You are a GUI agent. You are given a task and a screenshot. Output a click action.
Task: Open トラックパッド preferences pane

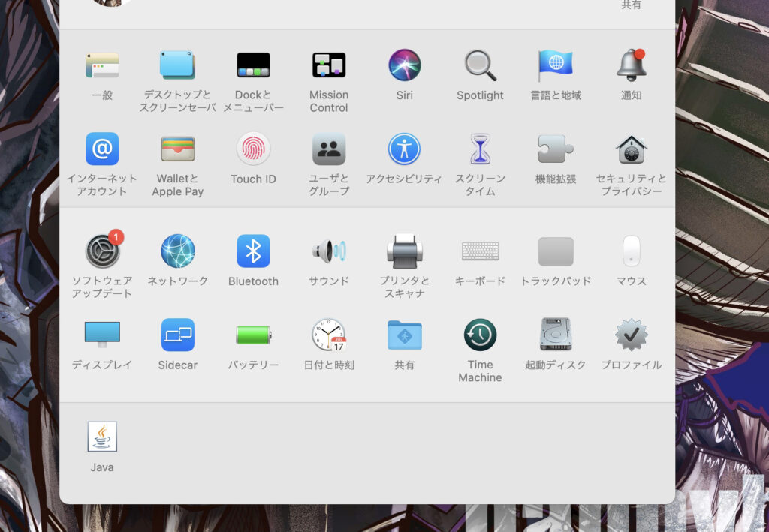point(555,251)
